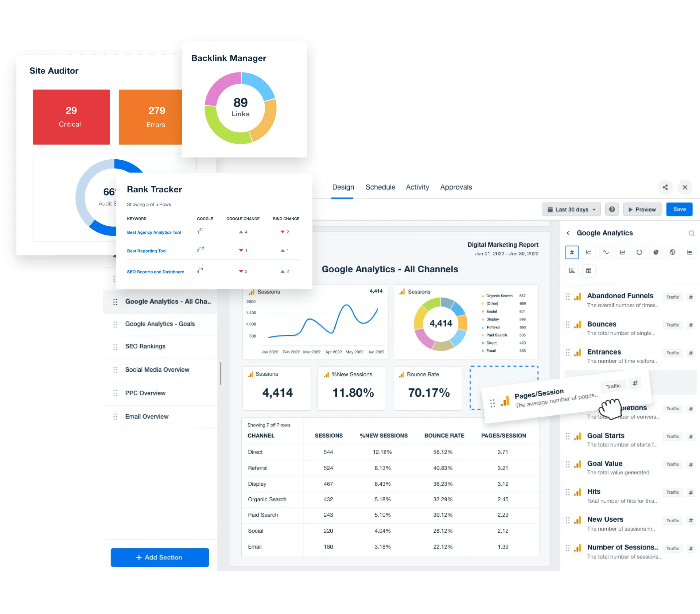Click the Number of Sessions.. metric title
The width and height of the screenshot is (700, 614).
[x=623, y=547]
